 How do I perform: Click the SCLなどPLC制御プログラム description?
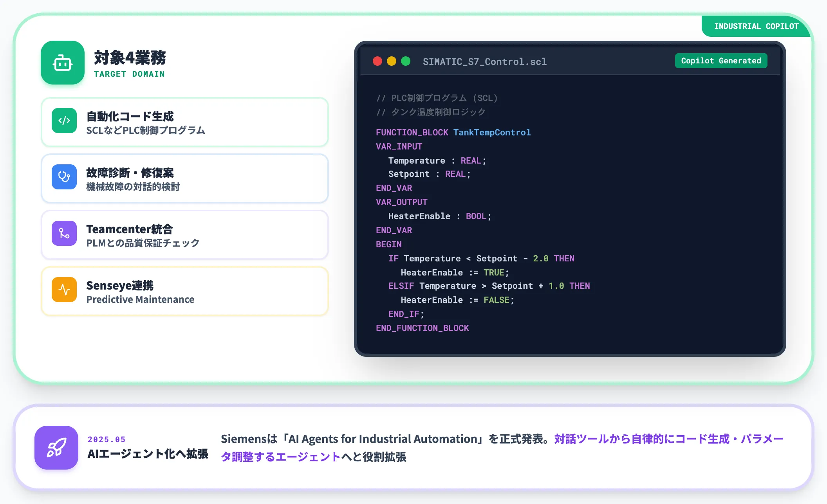click(x=146, y=130)
